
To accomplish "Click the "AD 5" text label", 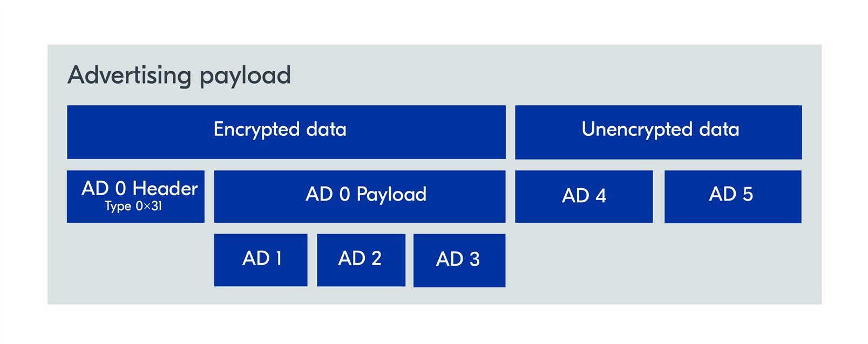I will click(731, 194).
